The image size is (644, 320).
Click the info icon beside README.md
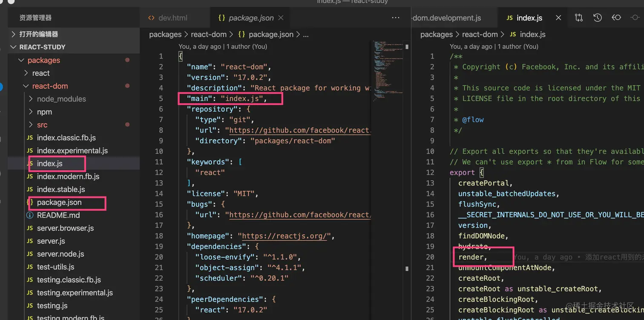[x=30, y=215]
